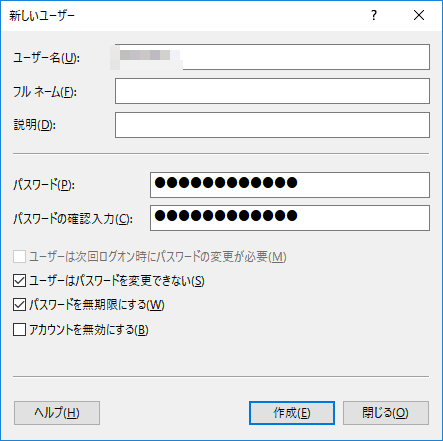
Task: Enable the アカウントを無効にする checkbox
Action: (19, 330)
